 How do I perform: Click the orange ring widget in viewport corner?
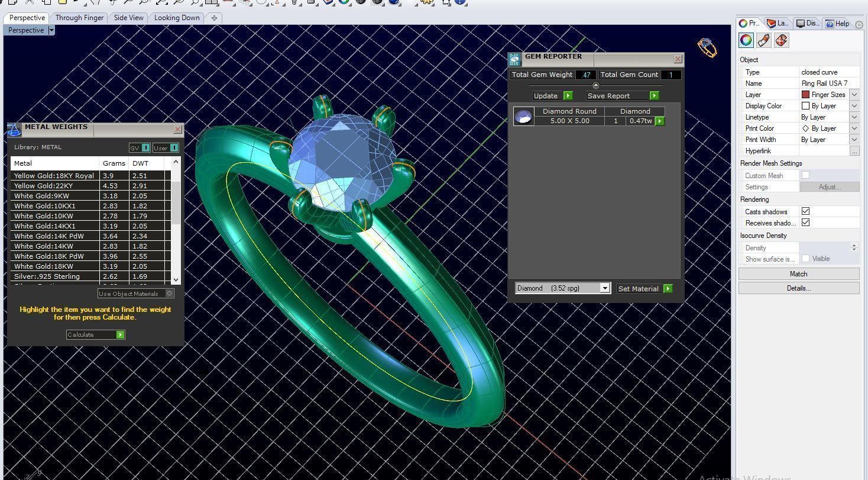coord(707,48)
